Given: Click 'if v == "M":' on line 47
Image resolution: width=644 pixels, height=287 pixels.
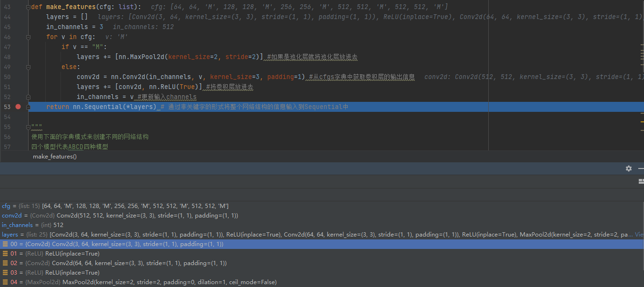Looking at the screenshot, I should click(x=84, y=47).
